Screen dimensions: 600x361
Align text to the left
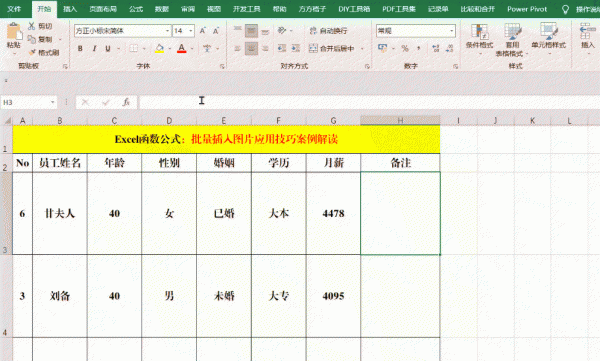(x=238, y=48)
